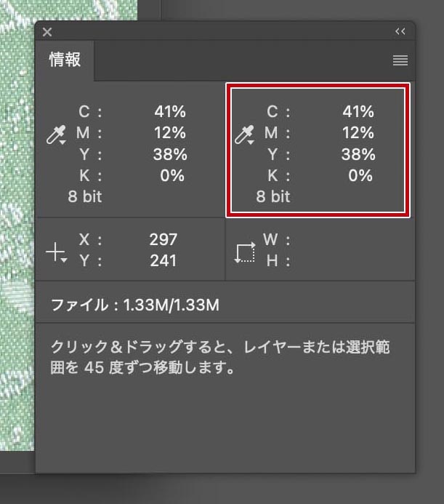Click the selection width/height transform icon

pos(245,252)
